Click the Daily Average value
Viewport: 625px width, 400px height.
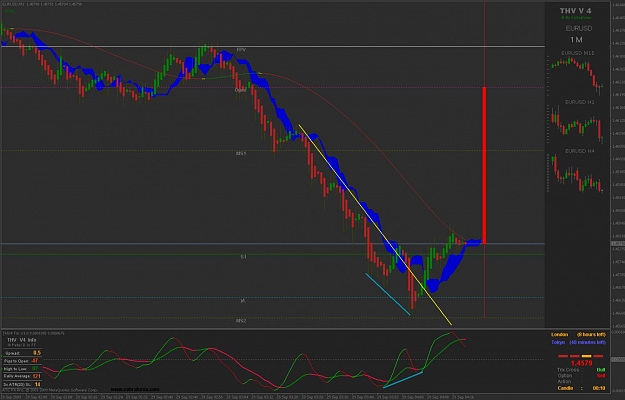pos(37,376)
